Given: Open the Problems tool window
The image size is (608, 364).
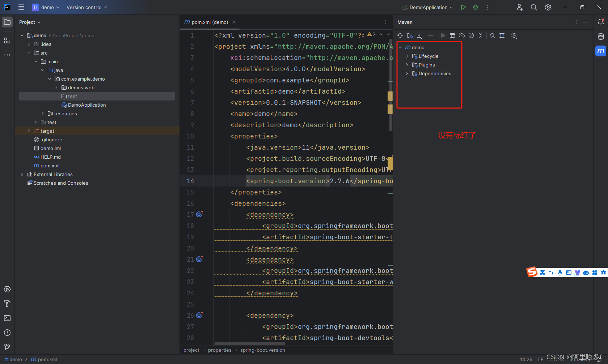Looking at the screenshot, I should pyautogui.click(x=7, y=333).
